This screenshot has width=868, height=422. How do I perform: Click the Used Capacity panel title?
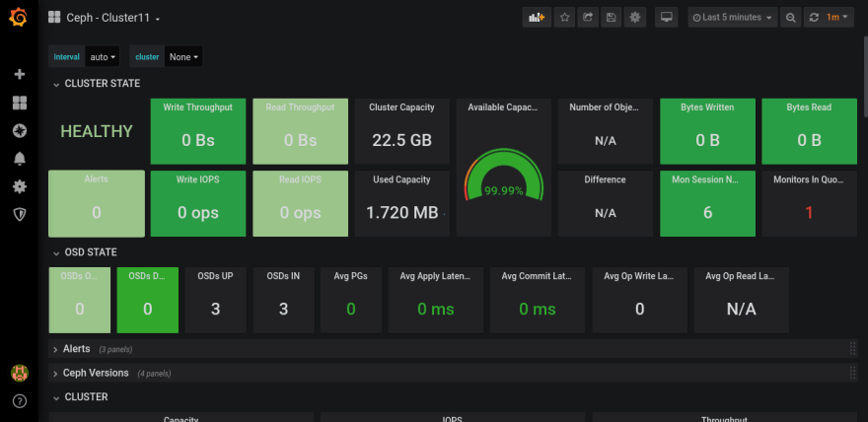(x=401, y=179)
